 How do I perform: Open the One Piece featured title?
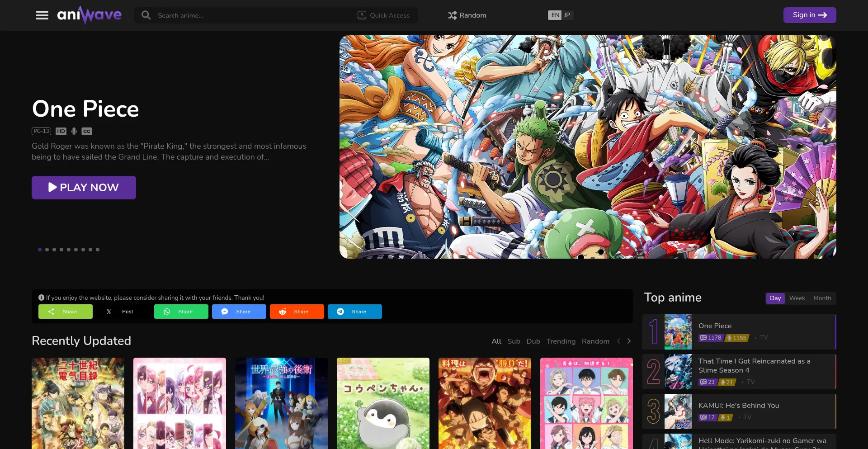[x=85, y=109]
